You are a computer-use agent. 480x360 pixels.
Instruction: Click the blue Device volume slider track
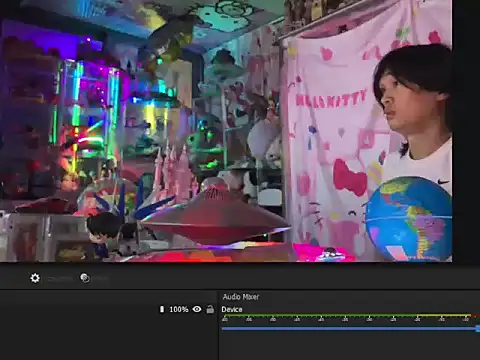(x=348, y=329)
